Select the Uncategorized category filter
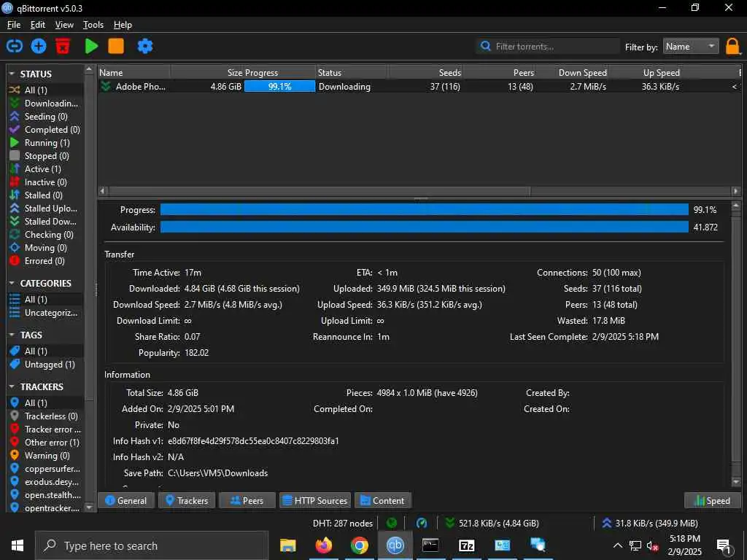The height and width of the screenshot is (560, 747). tap(45, 313)
